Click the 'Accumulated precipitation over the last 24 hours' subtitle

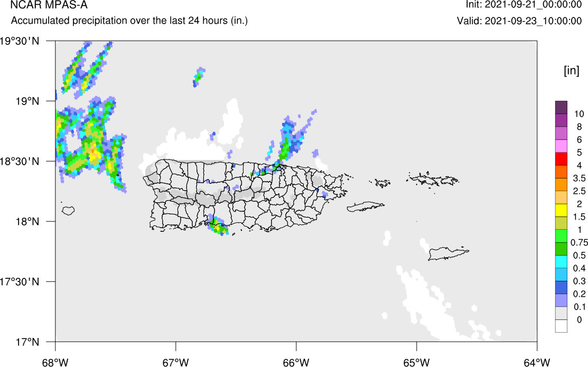129,20
